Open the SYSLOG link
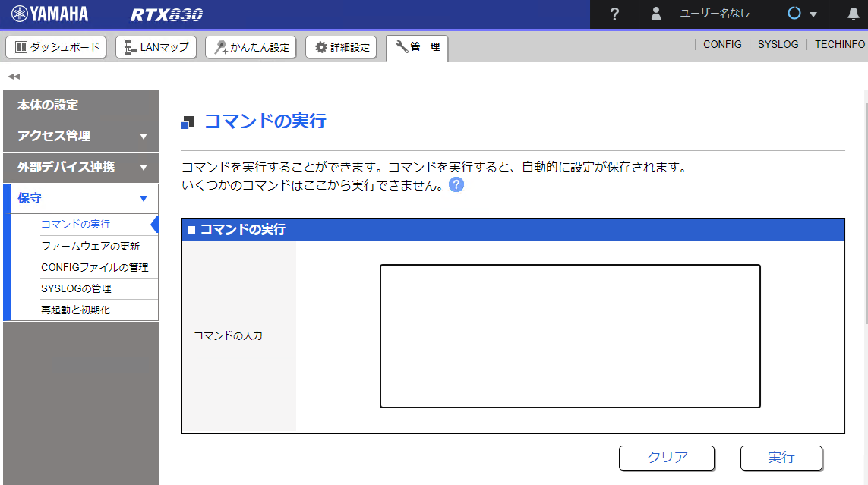Screen dimensions: 868x485 [778, 44]
